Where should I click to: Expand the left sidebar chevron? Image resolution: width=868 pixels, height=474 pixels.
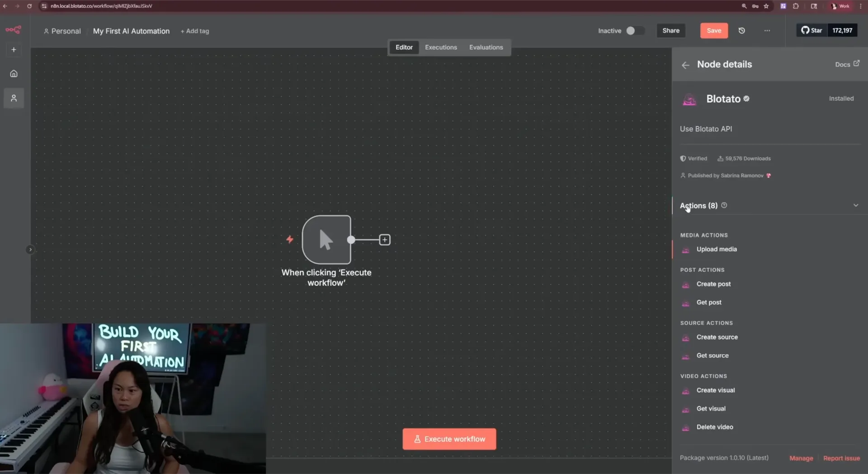click(30, 250)
